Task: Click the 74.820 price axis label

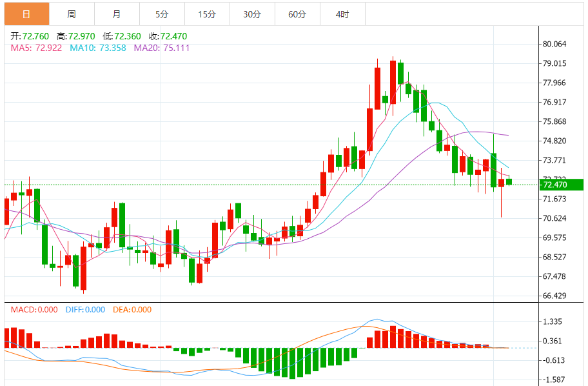Action: (x=554, y=141)
